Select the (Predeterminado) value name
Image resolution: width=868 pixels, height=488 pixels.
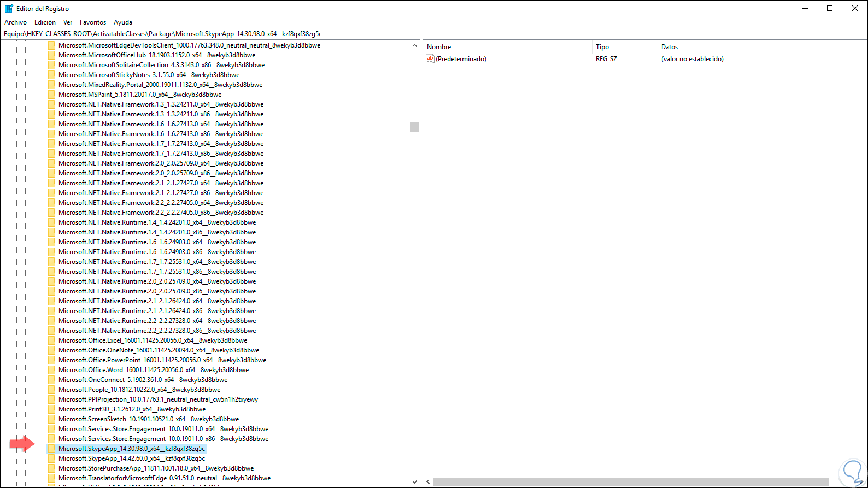[x=461, y=59]
